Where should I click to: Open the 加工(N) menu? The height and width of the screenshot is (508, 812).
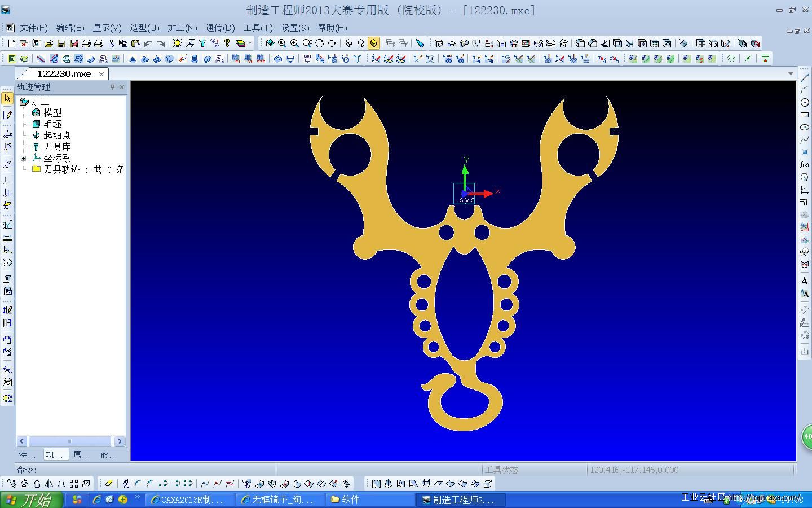click(182, 28)
